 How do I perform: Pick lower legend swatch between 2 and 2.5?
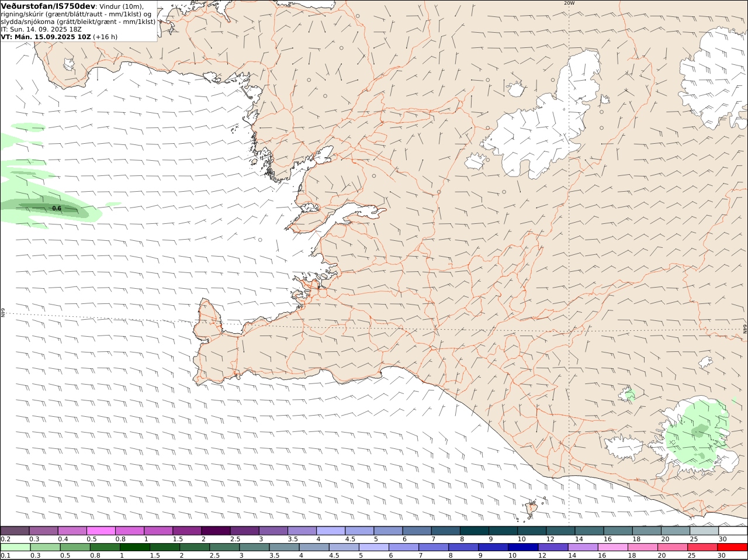tap(194, 547)
